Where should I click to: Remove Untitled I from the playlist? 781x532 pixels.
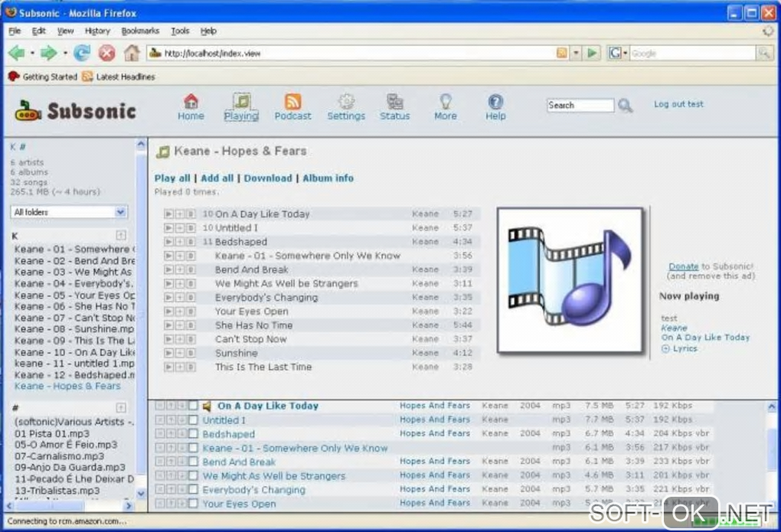pyautogui.click(x=160, y=420)
